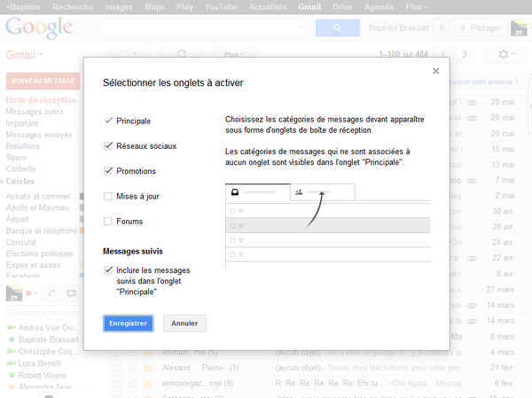Open Maps in the top bar

[154, 7]
